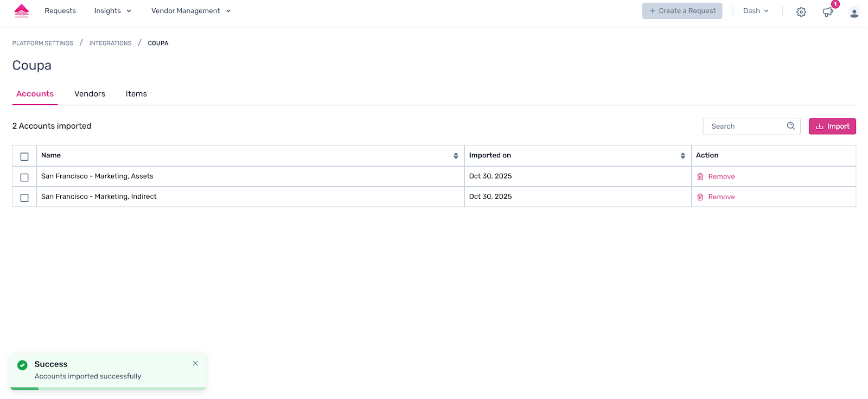Focus the Search input field
The height and width of the screenshot is (399, 868).
(751, 126)
